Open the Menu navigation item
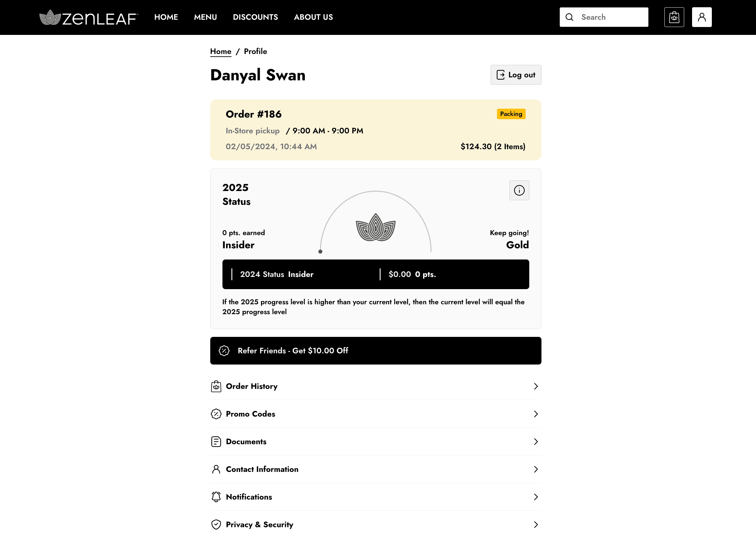The height and width of the screenshot is (544, 756). click(x=205, y=17)
